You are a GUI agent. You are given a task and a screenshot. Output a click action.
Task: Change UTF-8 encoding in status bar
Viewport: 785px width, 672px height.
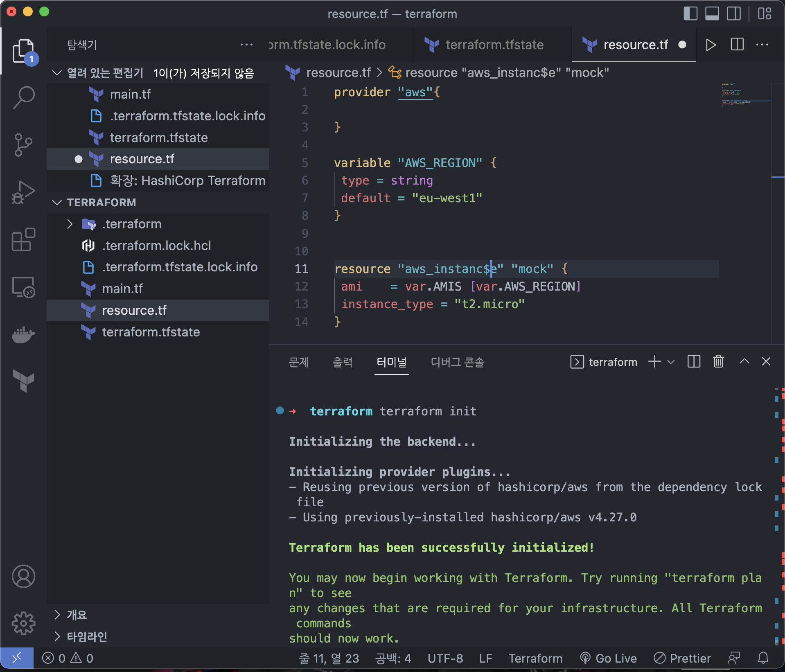click(x=445, y=658)
